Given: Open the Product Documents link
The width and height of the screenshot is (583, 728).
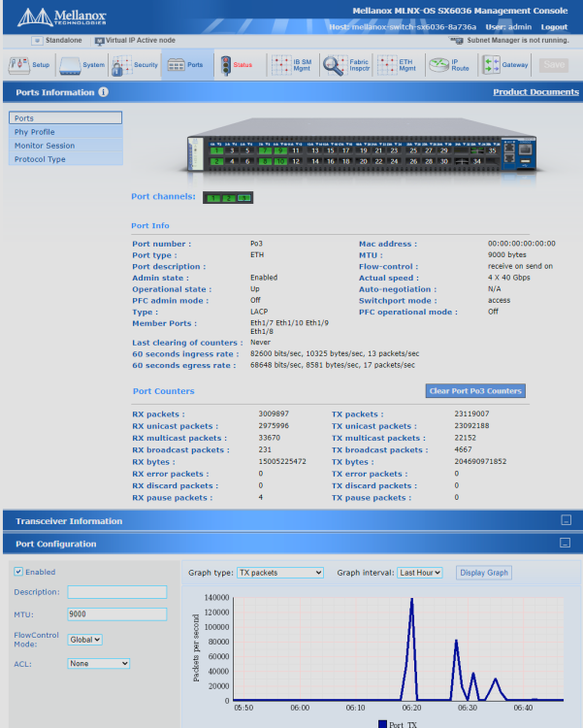Looking at the screenshot, I should (535, 92).
